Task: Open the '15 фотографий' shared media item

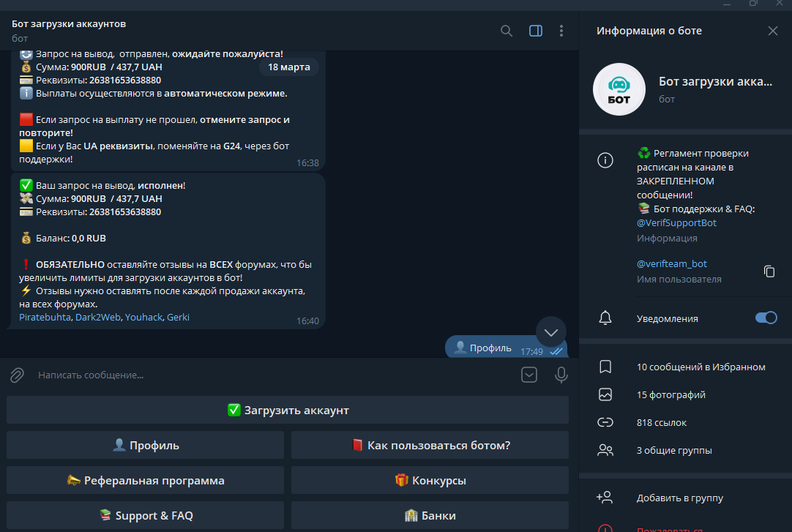Action: [x=670, y=394]
